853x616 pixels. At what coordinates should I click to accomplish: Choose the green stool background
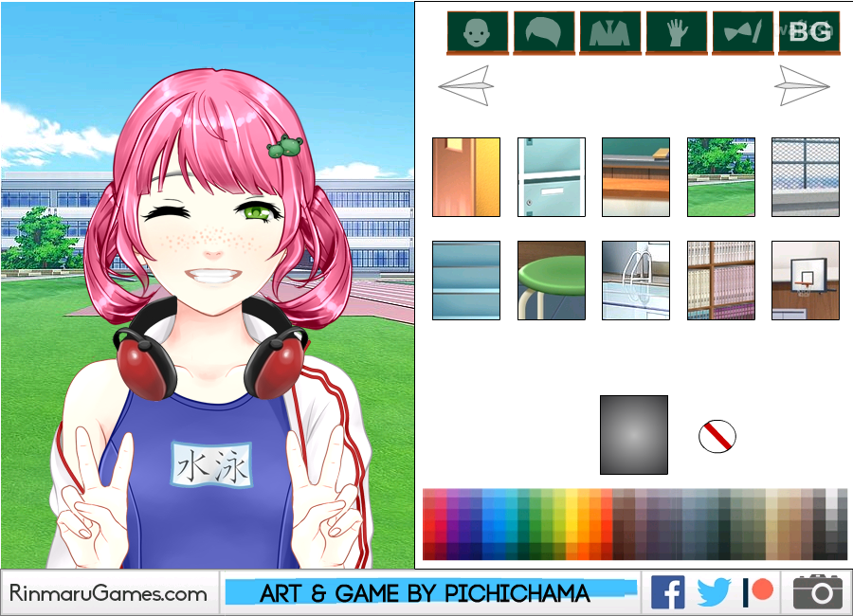pos(551,281)
